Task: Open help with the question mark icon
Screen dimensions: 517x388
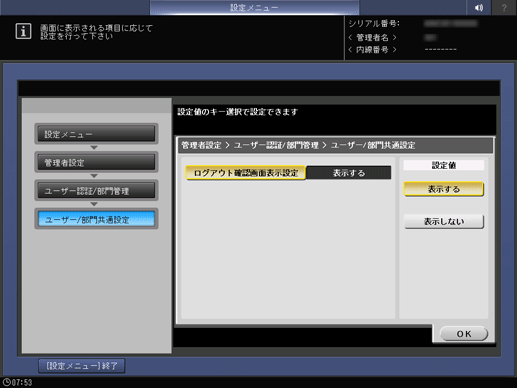Action: [504, 7]
